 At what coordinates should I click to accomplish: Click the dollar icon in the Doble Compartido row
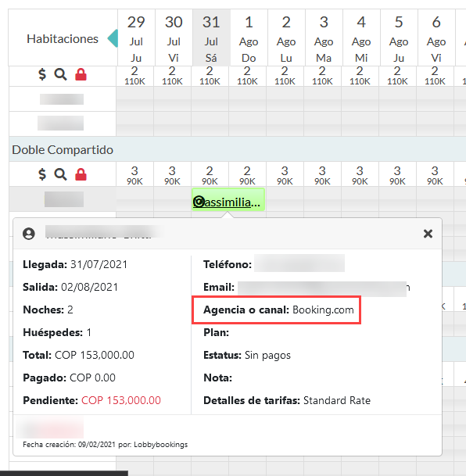click(42, 174)
